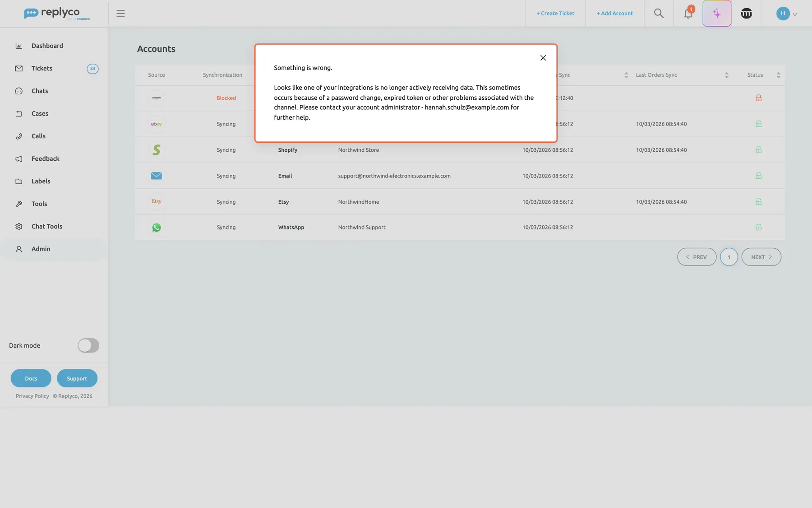812x508 pixels.
Task: Click the PREV pagination button
Action: (x=697, y=257)
